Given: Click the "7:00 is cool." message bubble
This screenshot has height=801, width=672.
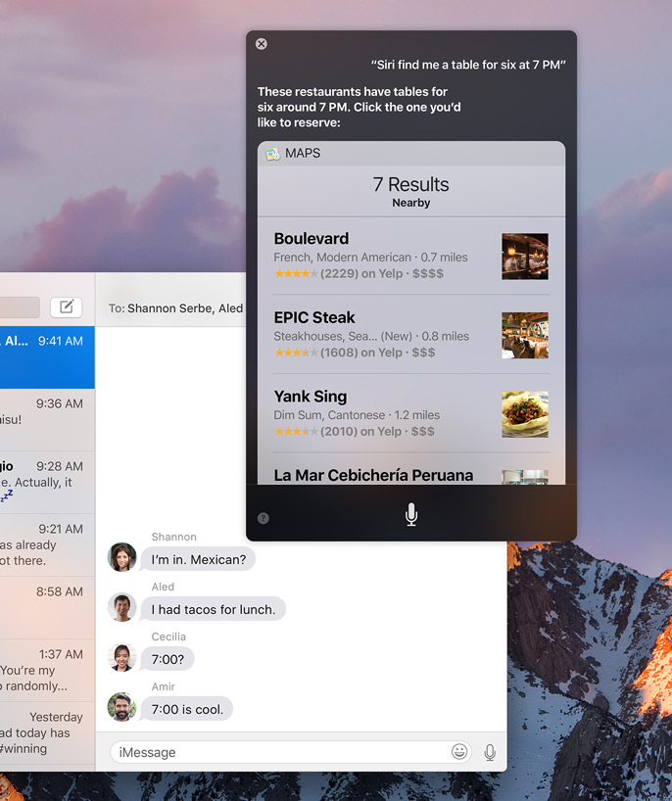Looking at the screenshot, I should point(187,709).
